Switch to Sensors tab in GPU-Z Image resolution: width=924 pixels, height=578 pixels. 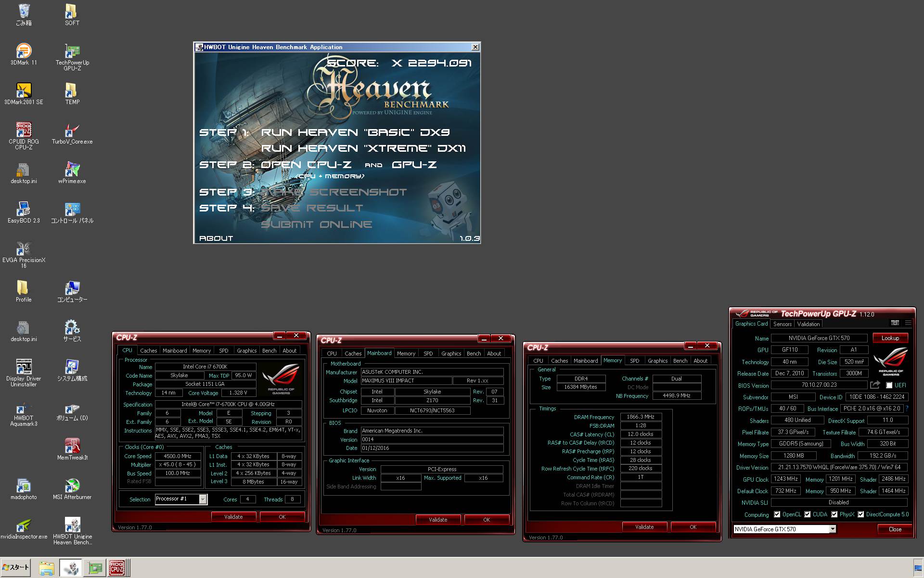[x=782, y=324]
